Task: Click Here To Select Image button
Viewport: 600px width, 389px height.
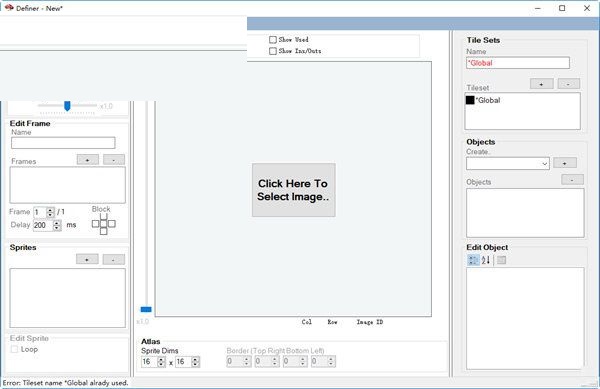Action: click(x=293, y=190)
